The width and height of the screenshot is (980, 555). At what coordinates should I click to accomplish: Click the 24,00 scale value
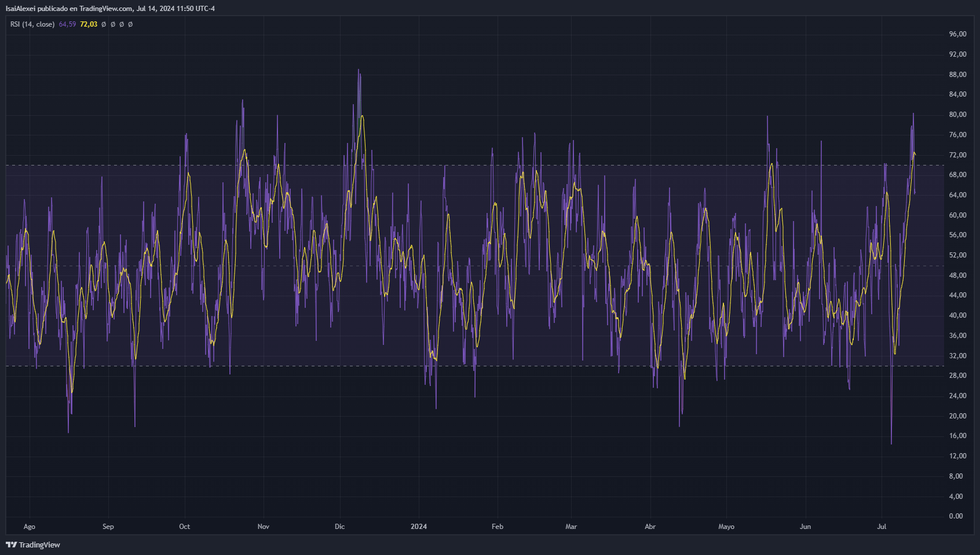coord(958,396)
